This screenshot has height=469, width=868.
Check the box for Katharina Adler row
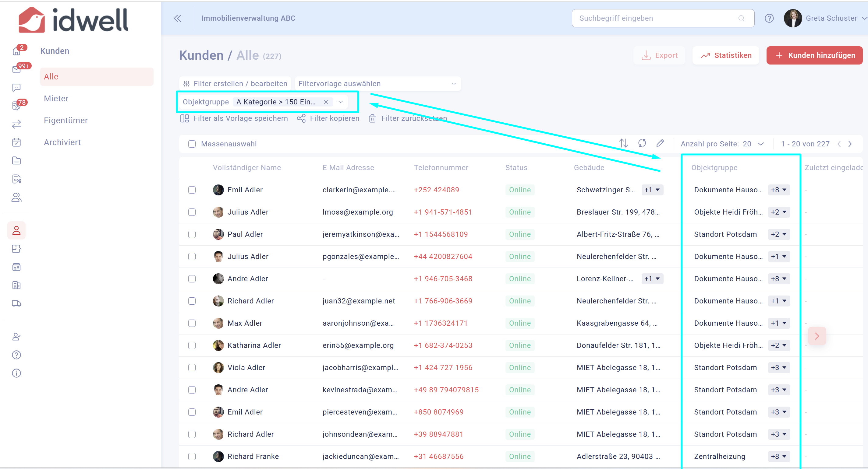point(192,345)
